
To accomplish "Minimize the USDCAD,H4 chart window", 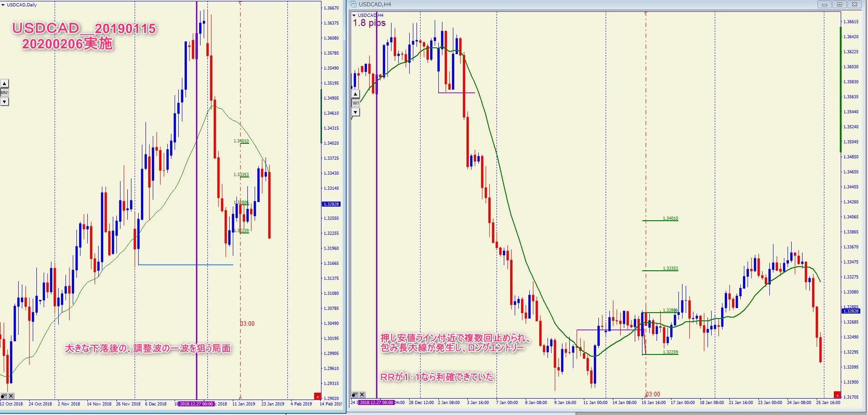I will 824,5.
